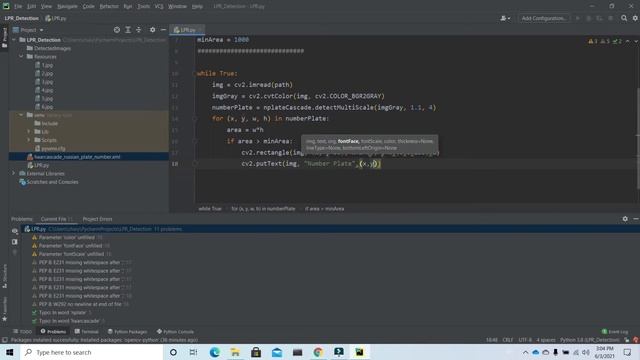Open the Event Log
Screen dimensions: 640x360
pos(615,331)
